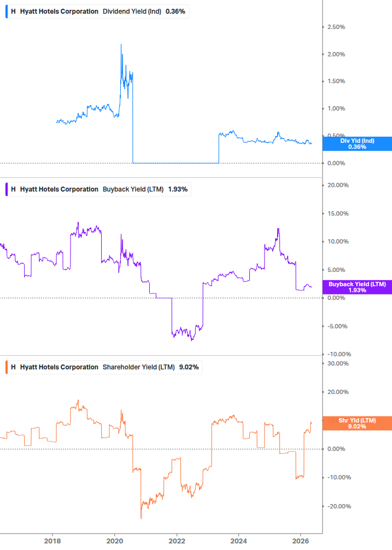Click the 1.50% tick on dividend axis
The height and width of the screenshot is (550, 392).
336,81
